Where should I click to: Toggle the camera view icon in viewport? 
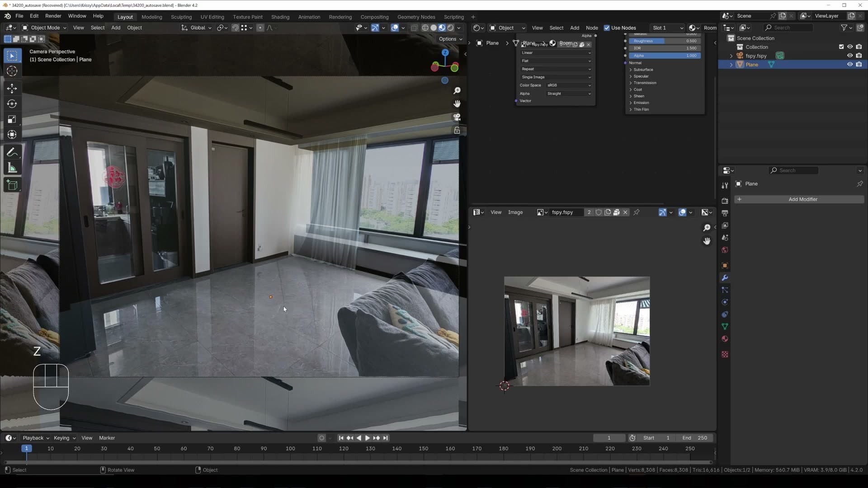click(x=457, y=117)
